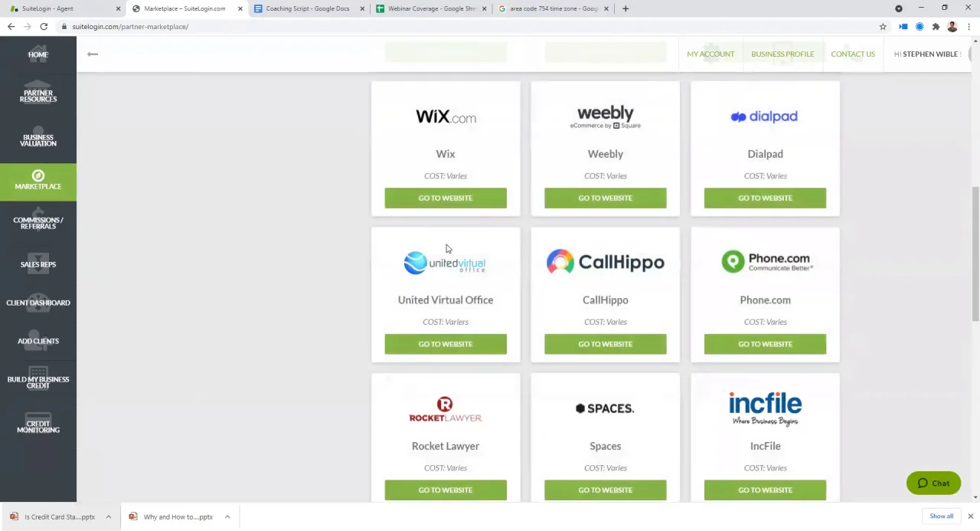Bookmark this page with the star icon
This screenshot has width=980, height=531.
[883, 27]
